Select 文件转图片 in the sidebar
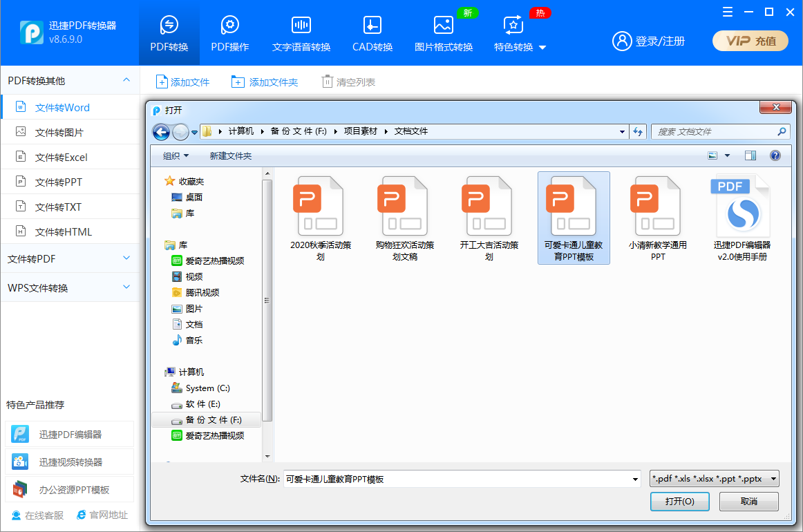803x532 pixels. click(70, 133)
